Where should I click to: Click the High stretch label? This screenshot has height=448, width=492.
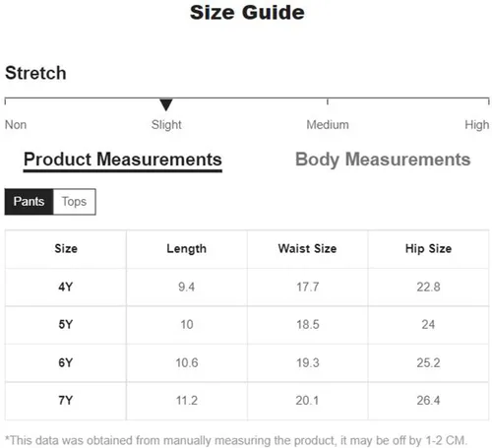477,125
